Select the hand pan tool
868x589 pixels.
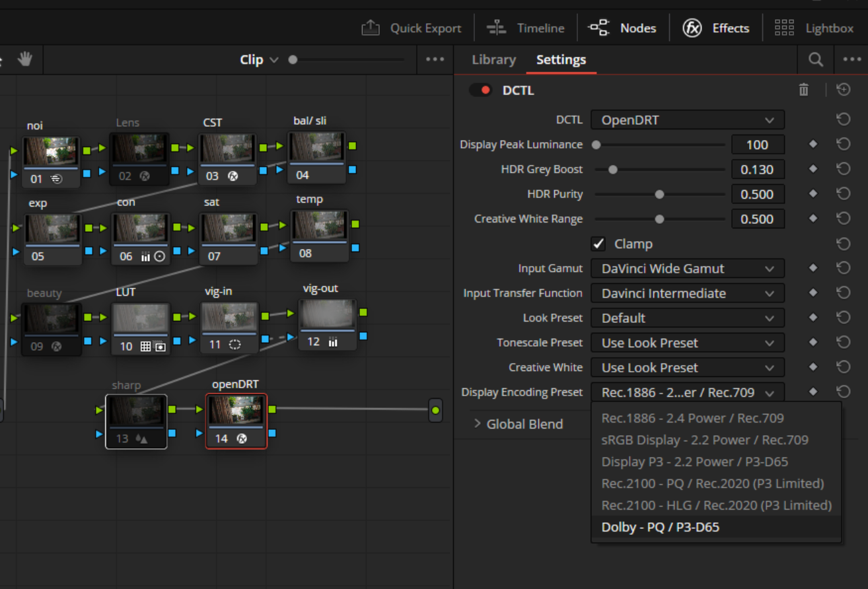click(25, 59)
